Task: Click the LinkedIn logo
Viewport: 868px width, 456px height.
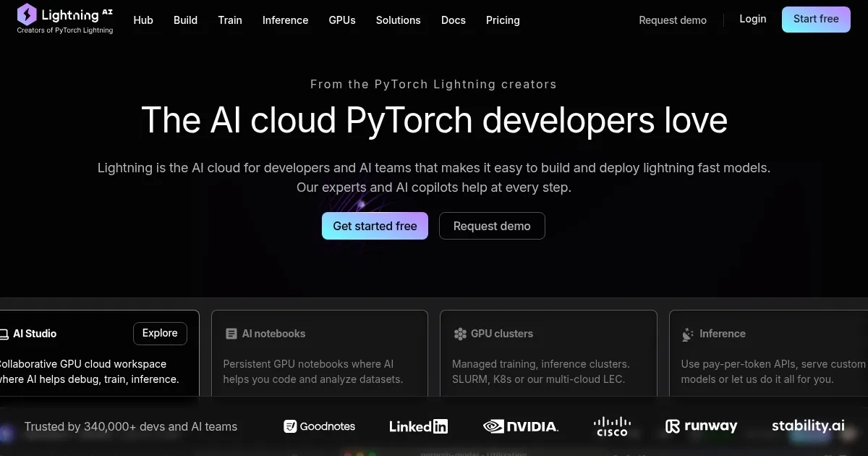Action: [x=418, y=426]
